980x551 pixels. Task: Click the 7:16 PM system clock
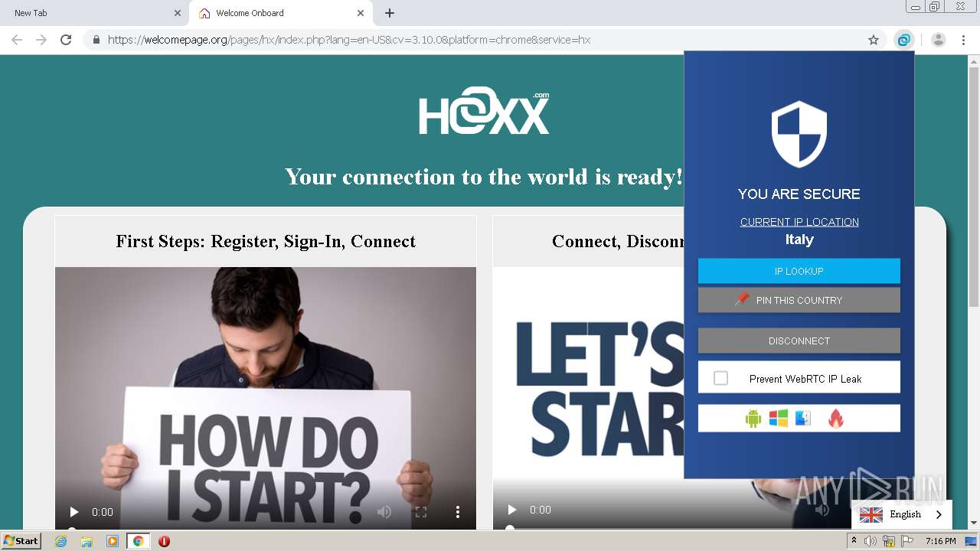[x=940, y=541]
